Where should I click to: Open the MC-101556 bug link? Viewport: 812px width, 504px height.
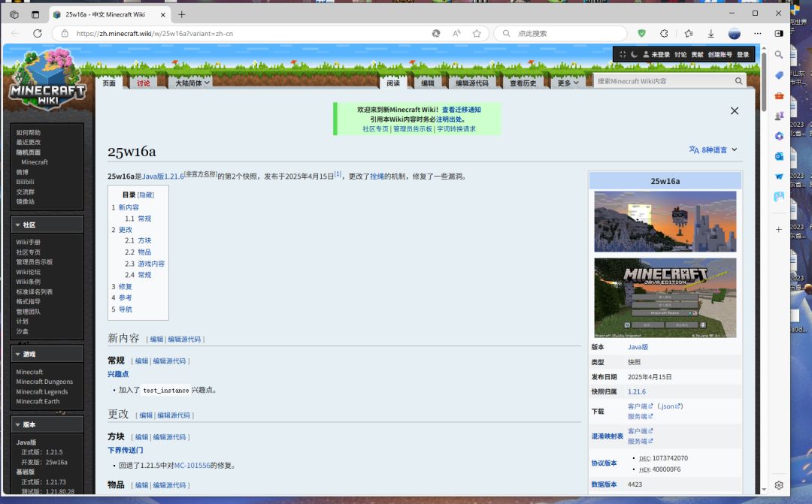192,465
